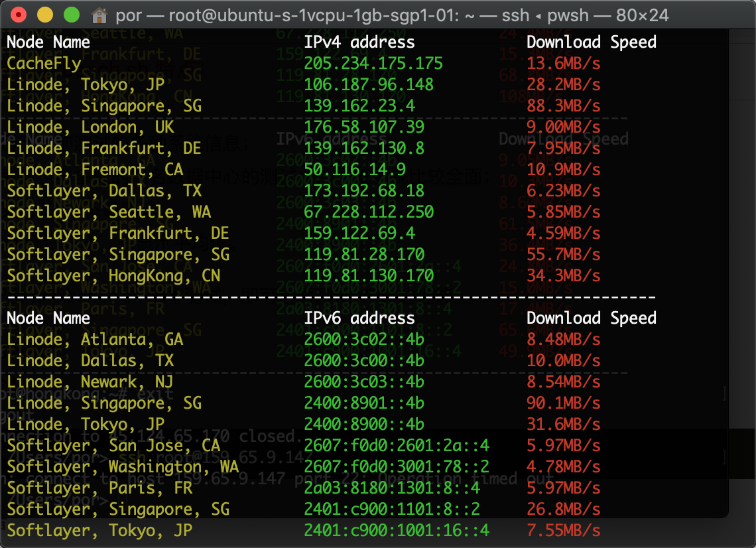Select 'Softlayer, Seattle, WA' node name
This screenshot has height=548, width=756.
(x=109, y=212)
